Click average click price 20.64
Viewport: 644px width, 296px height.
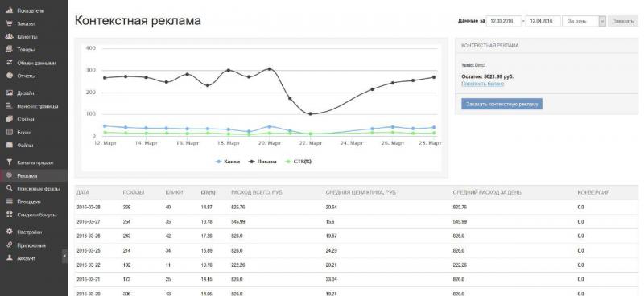331,208
